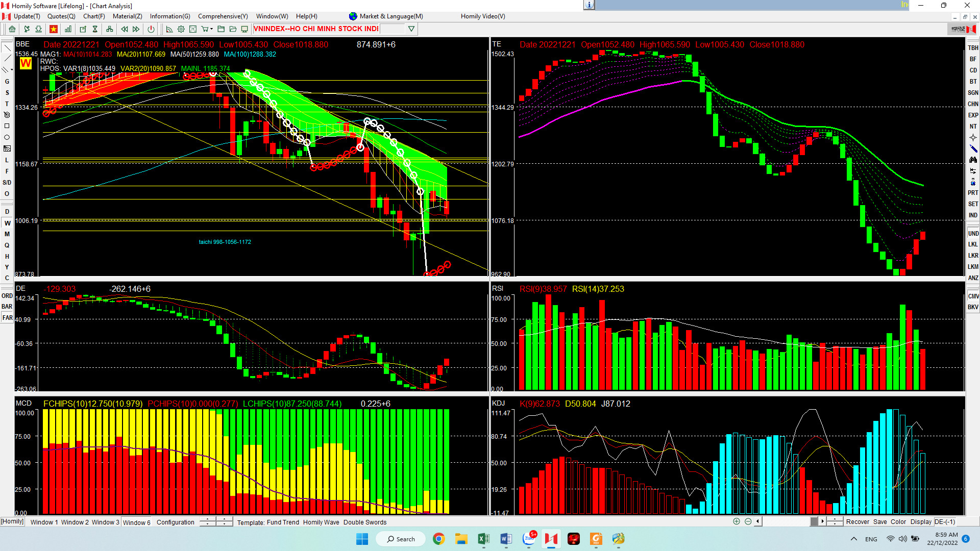The image size is (980, 551).
Task: Apply the Homily Wave template
Action: (x=321, y=522)
